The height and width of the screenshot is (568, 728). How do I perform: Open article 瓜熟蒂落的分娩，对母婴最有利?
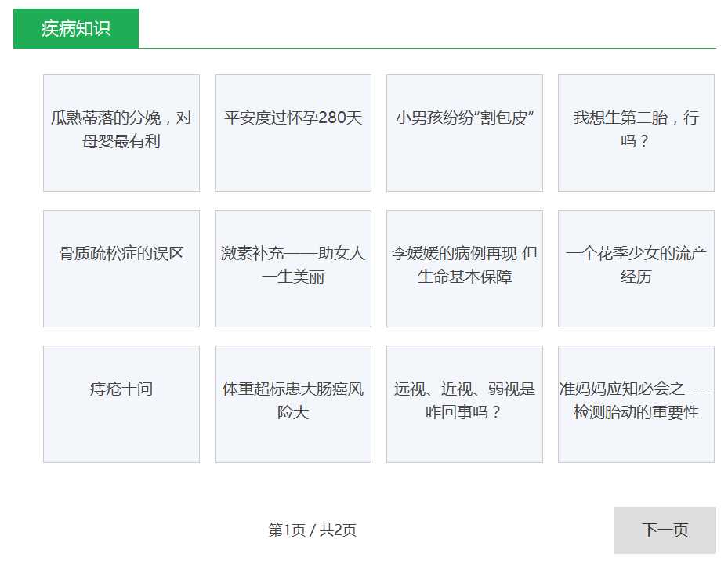121,132
